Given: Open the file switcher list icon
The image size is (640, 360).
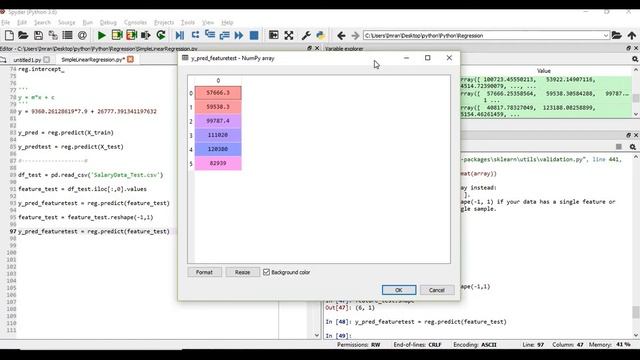Looking at the screenshot, I should click(x=67, y=36).
